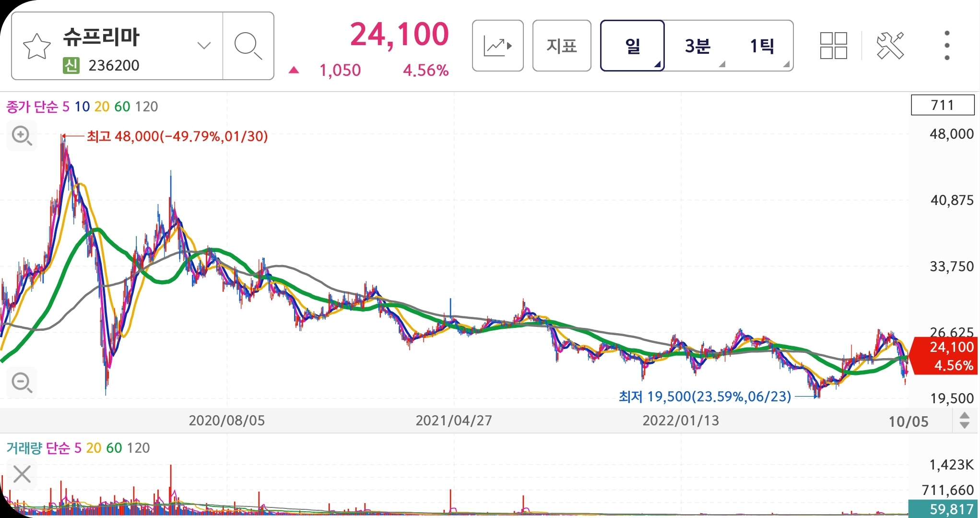Image resolution: width=980 pixels, height=518 pixels.
Task: Click the 2022/01/13 date axis label
Action: [681, 421]
